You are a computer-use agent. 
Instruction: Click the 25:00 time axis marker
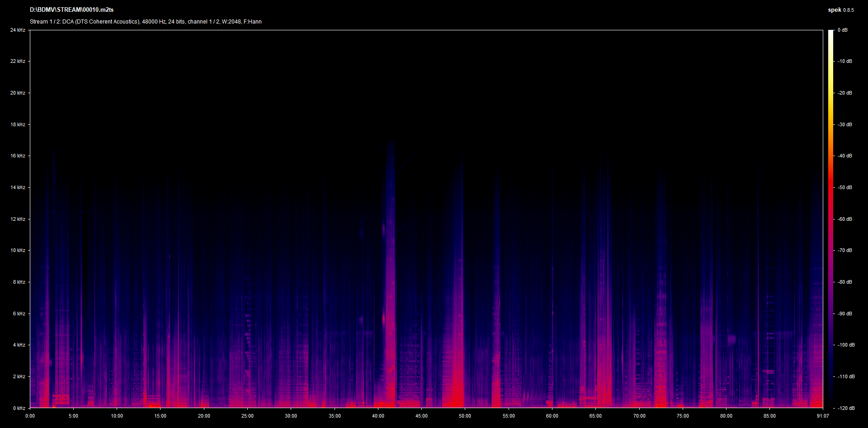tap(247, 416)
